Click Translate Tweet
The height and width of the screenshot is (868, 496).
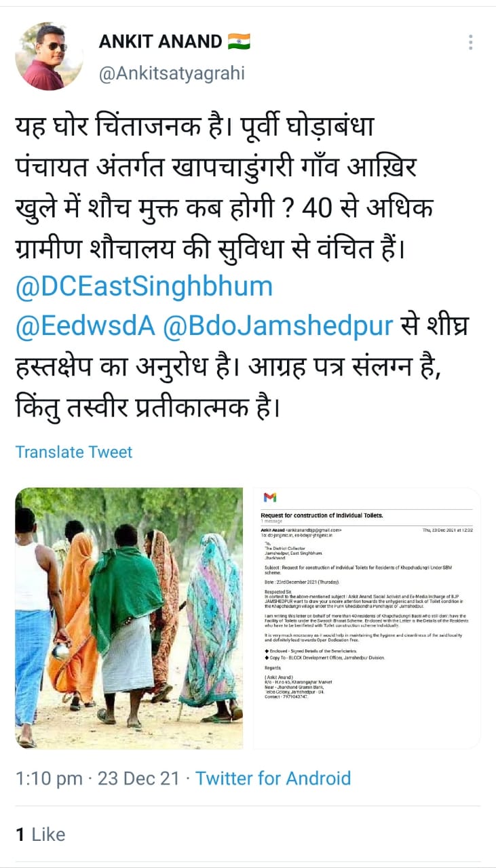point(74,452)
